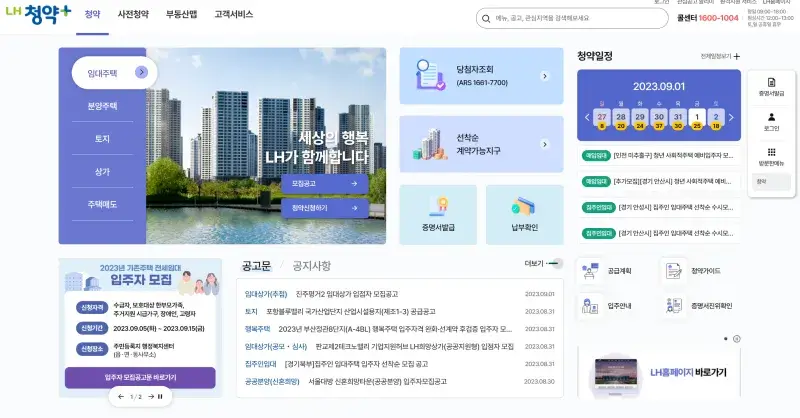
Task: Click the 더보기 more link
Action: 543,263
